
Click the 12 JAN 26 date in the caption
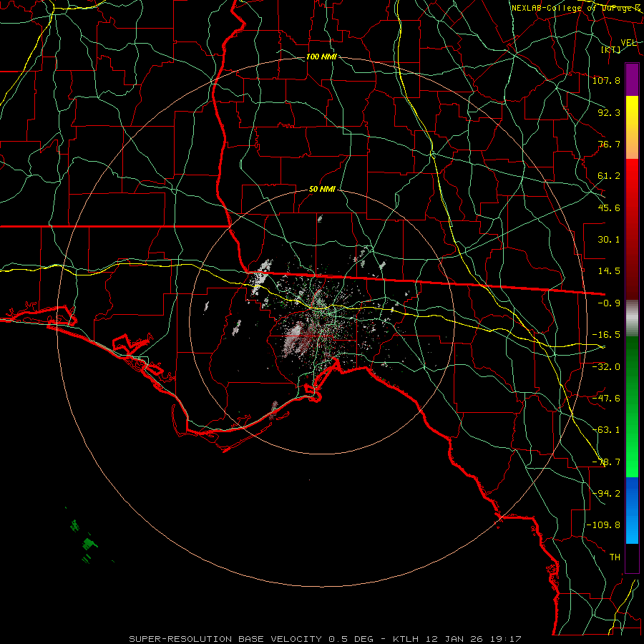tap(454, 639)
